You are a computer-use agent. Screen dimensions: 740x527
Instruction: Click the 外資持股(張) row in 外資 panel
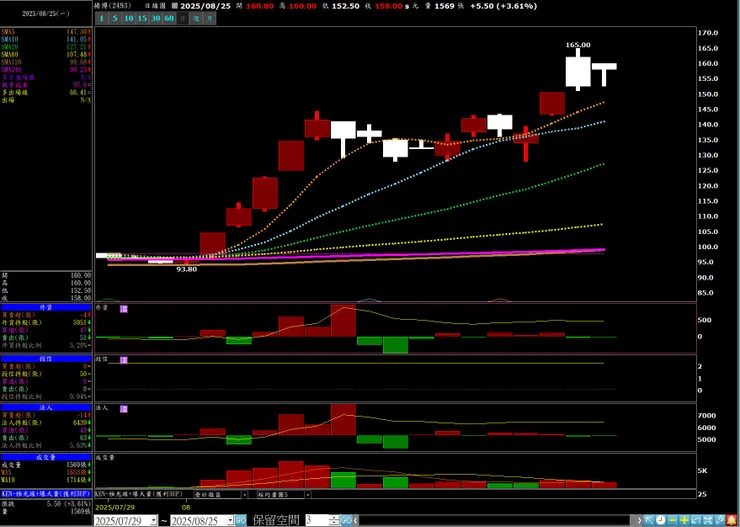[x=46, y=323]
